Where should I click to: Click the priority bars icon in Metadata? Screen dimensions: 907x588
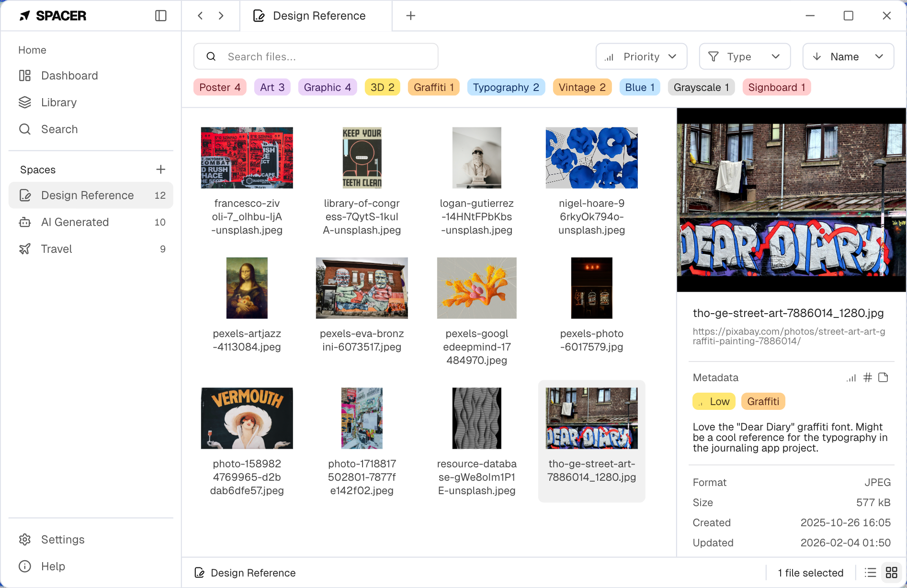click(x=851, y=378)
